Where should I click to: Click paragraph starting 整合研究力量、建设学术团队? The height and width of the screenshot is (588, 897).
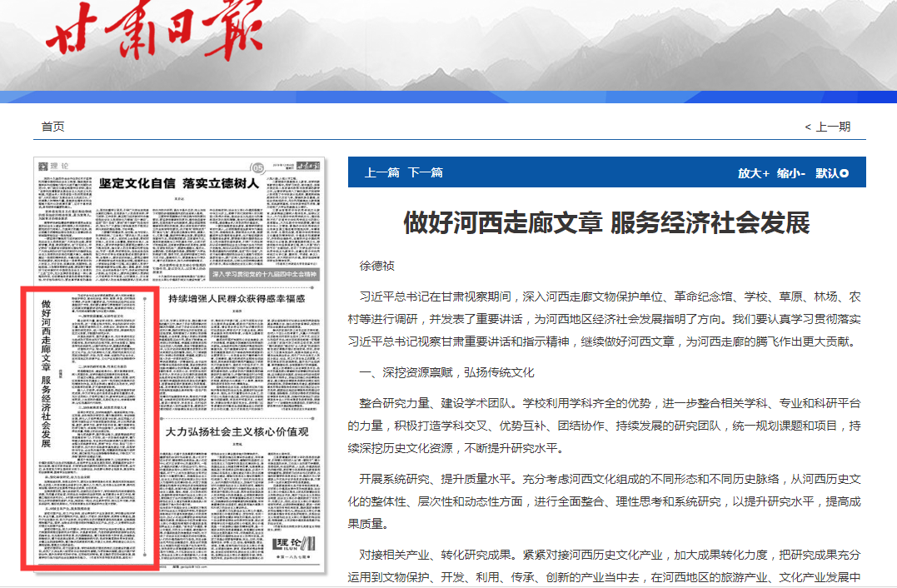tap(605, 426)
